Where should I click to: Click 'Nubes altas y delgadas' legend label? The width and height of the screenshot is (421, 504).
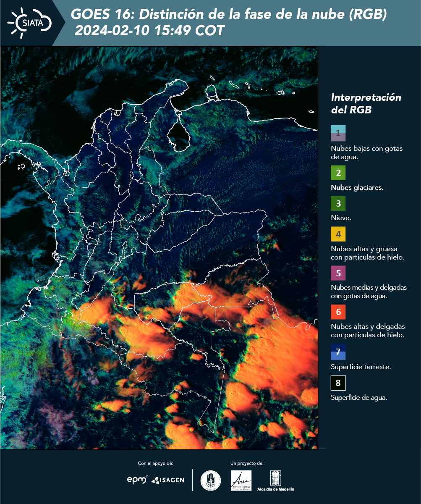[368, 331]
